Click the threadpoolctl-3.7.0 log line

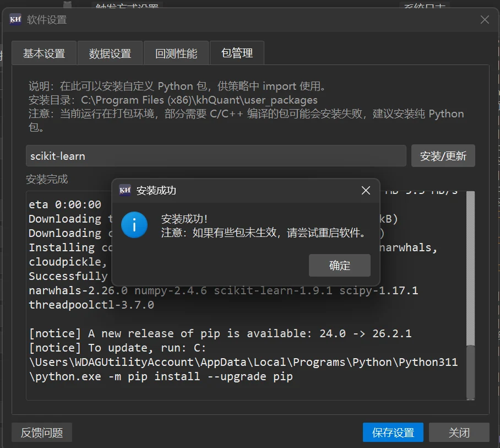[x=91, y=305]
